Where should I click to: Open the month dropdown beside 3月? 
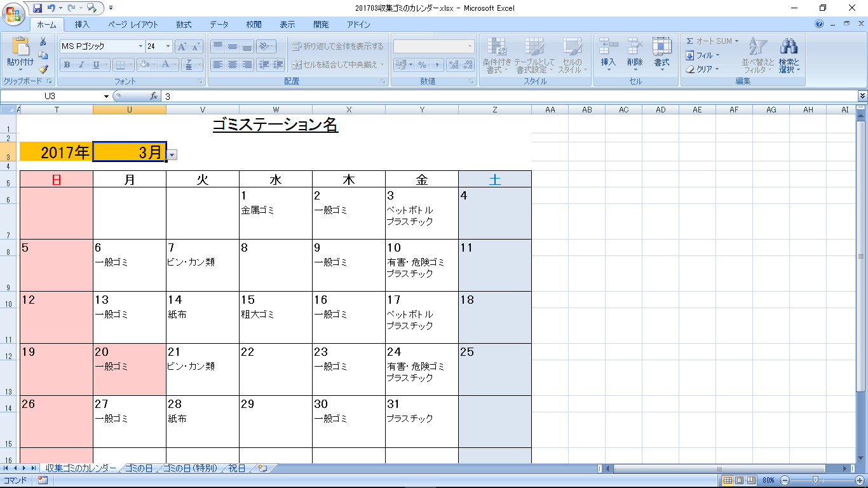(172, 154)
